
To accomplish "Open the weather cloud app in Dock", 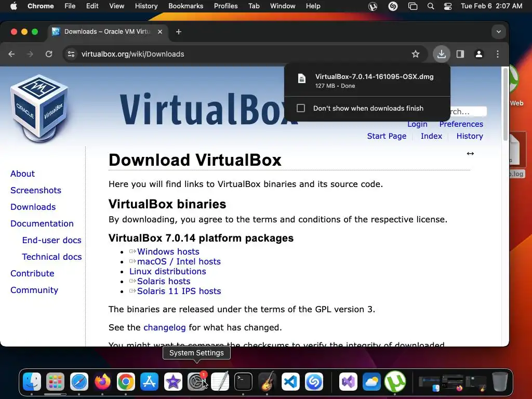I will point(371,382).
